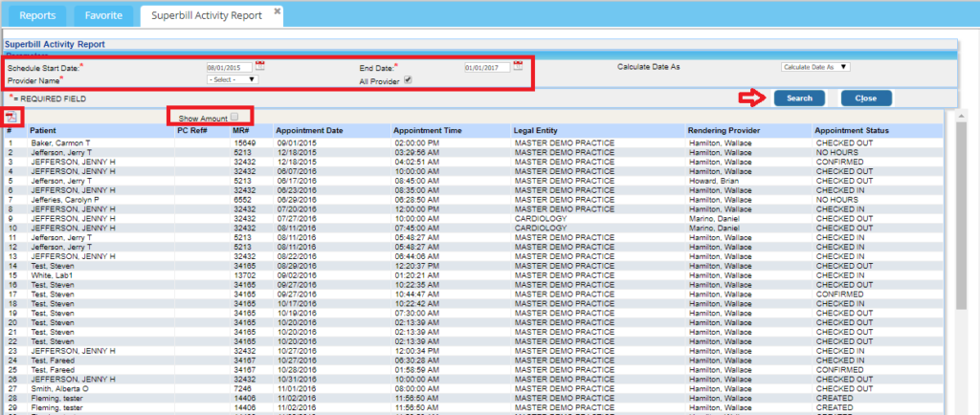Open calendar picker beside End Date

coord(518,66)
